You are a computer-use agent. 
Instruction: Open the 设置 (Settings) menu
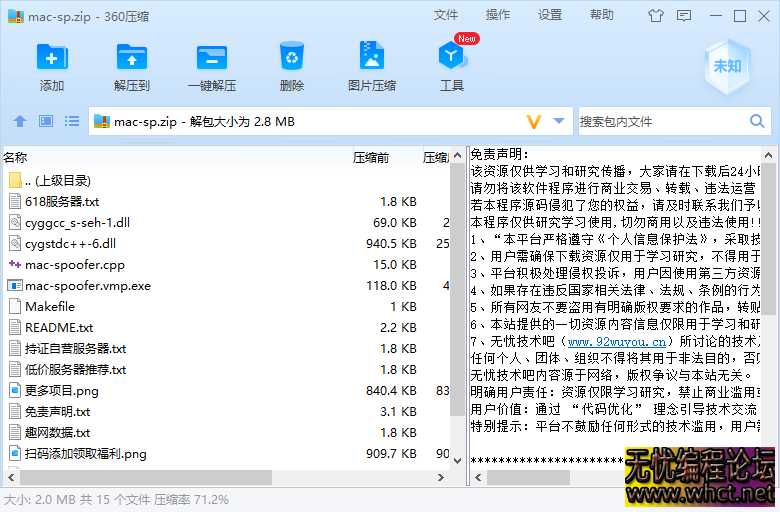550,15
